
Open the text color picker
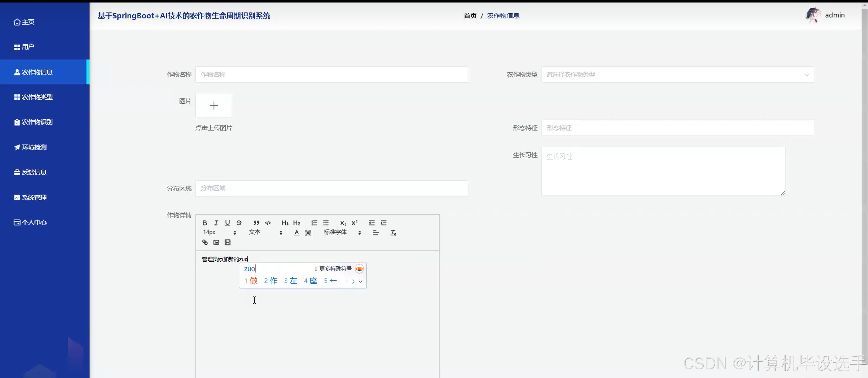296,232
